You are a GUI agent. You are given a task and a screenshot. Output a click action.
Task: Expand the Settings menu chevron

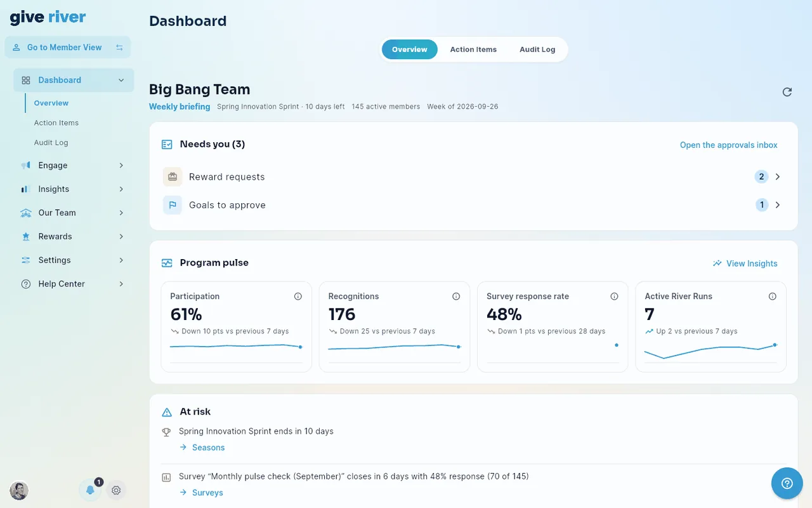121,260
